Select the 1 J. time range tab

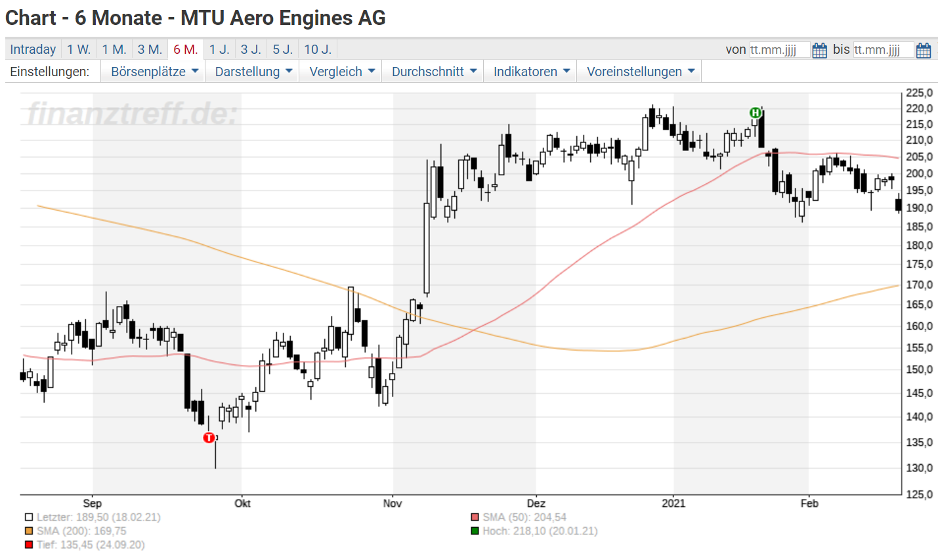pyautogui.click(x=219, y=49)
